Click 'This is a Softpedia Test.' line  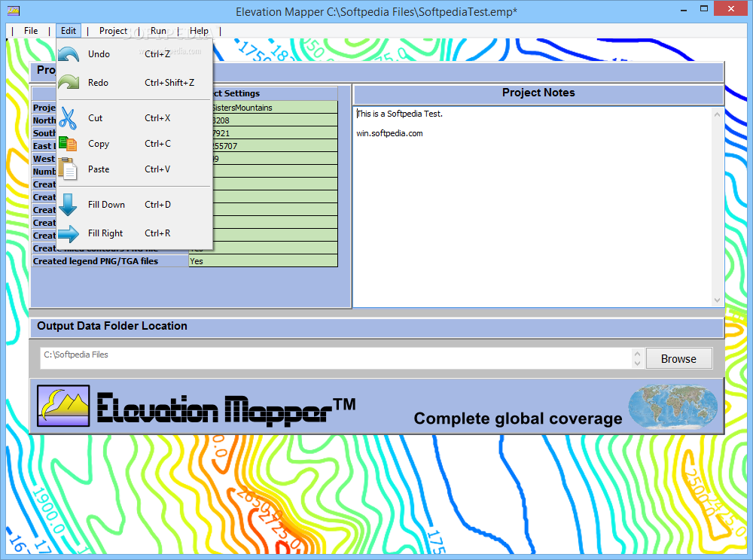(x=400, y=114)
